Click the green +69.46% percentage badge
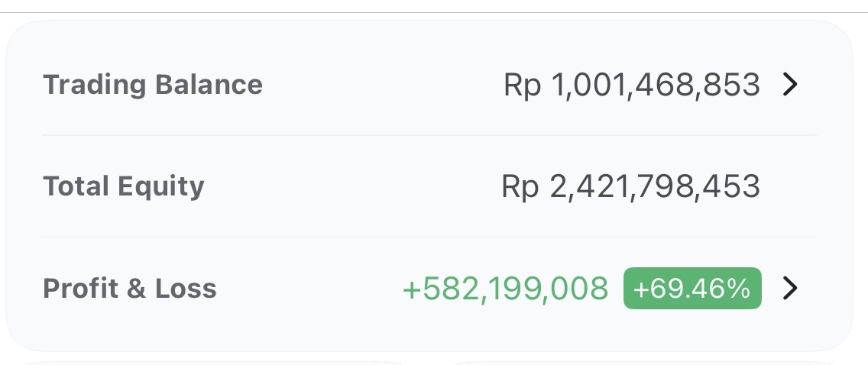868x365 pixels. pyautogui.click(x=692, y=289)
